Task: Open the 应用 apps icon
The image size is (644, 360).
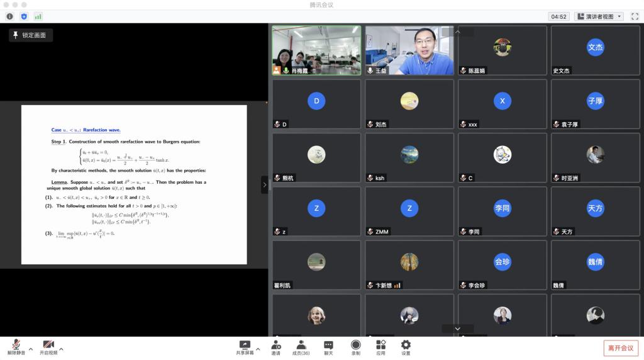Action: [x=380, y=347]
